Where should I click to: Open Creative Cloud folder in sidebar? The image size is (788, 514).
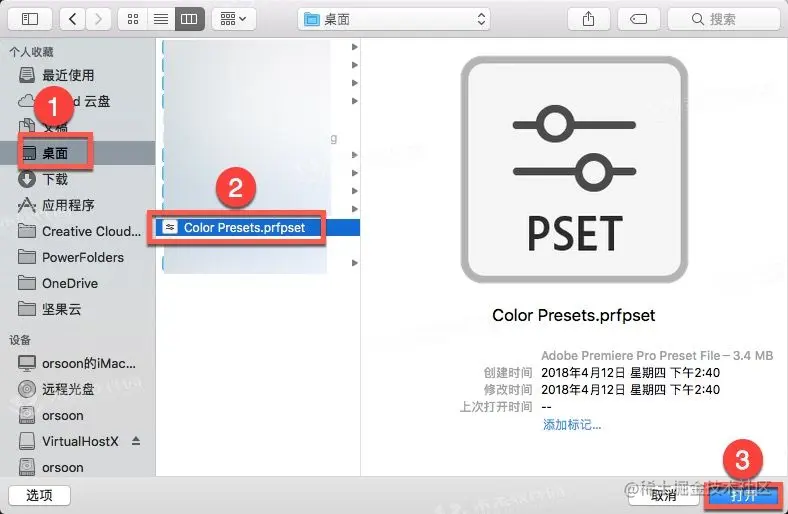[78, 231]
